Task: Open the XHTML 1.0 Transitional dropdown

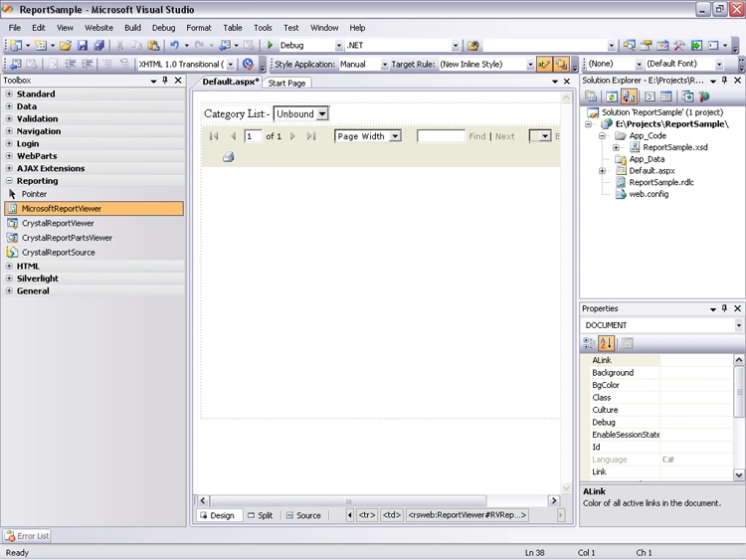Action: (x=231, y=64)
